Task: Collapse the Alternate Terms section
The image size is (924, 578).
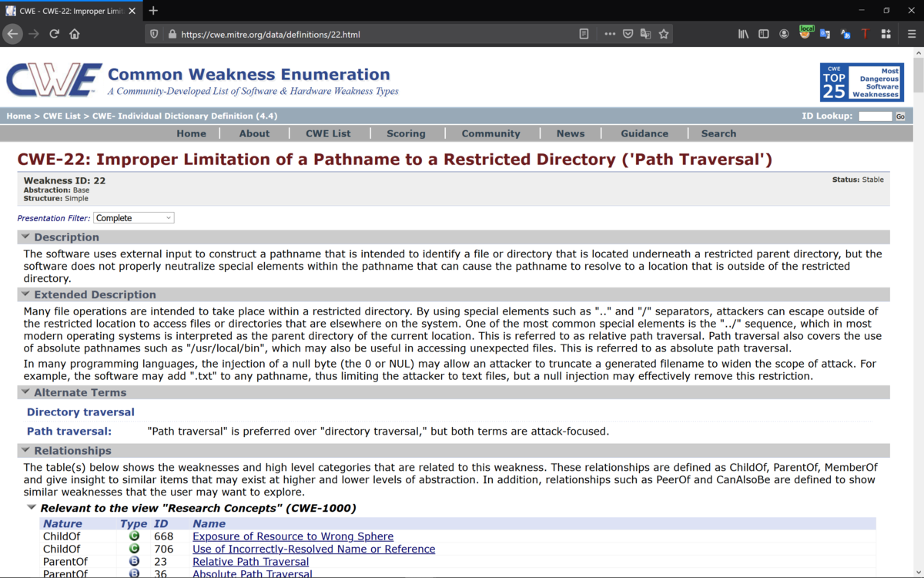Action: [25, 392]
